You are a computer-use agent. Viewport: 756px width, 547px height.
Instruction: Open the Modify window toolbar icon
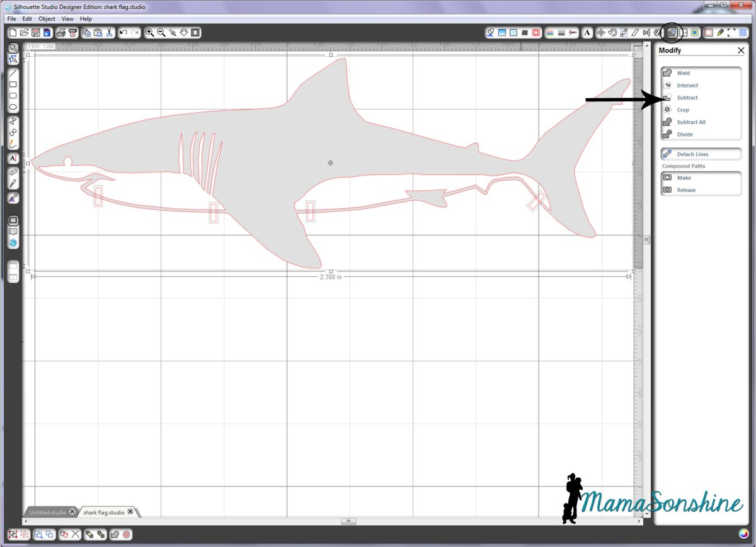tap(672, 32)
